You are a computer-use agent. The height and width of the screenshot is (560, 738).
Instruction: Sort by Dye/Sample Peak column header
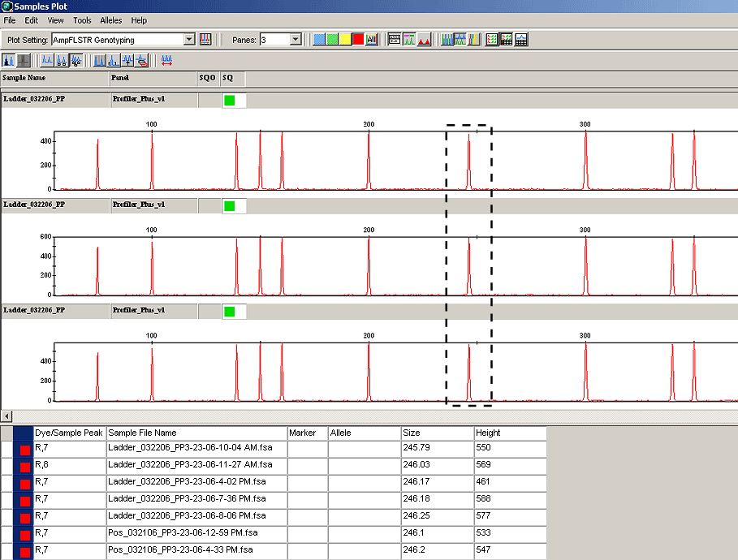(70, 433)
